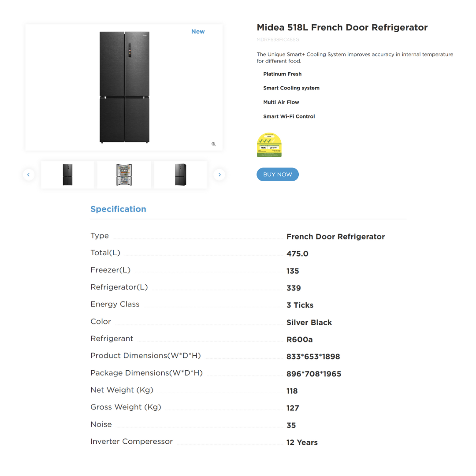
Task: Advance thumbnails with the right chevron arrow
Action: point(219,175)
